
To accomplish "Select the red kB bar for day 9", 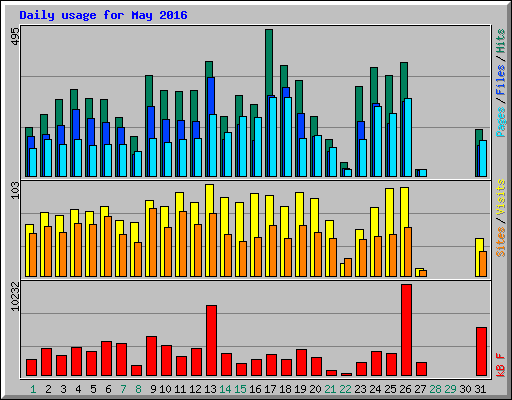I will pos(152,356).
